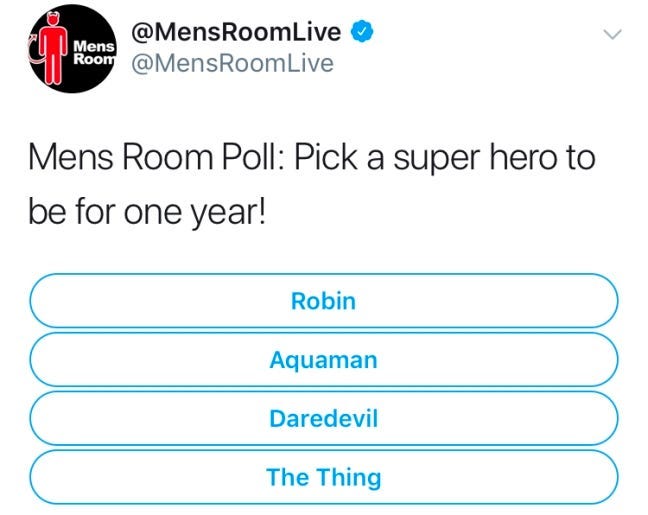Open the tweet's down-arrow menu

[x=611, y=35]
